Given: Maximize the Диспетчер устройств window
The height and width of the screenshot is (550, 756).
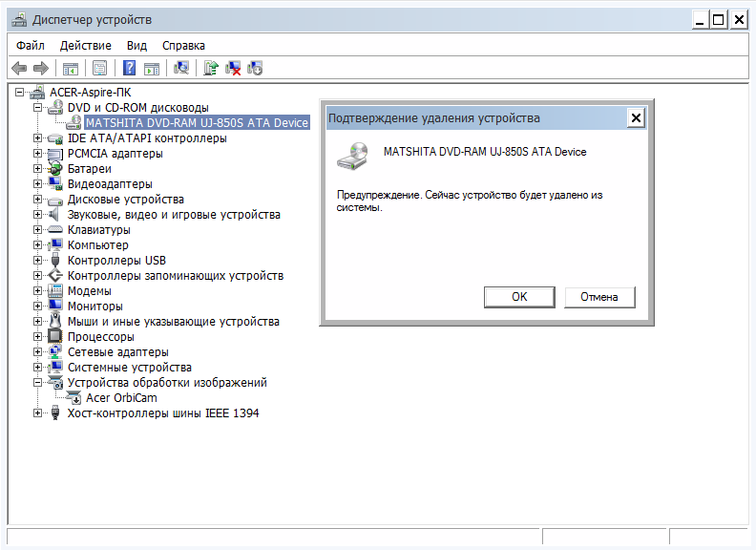Looking at the screenshot, I should click(x=719, y=20).
